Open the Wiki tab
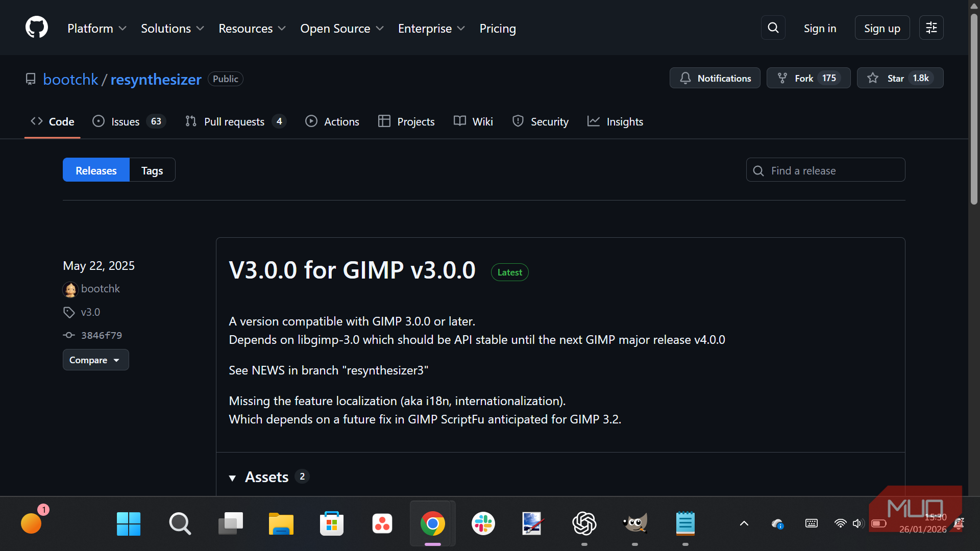 473,121
